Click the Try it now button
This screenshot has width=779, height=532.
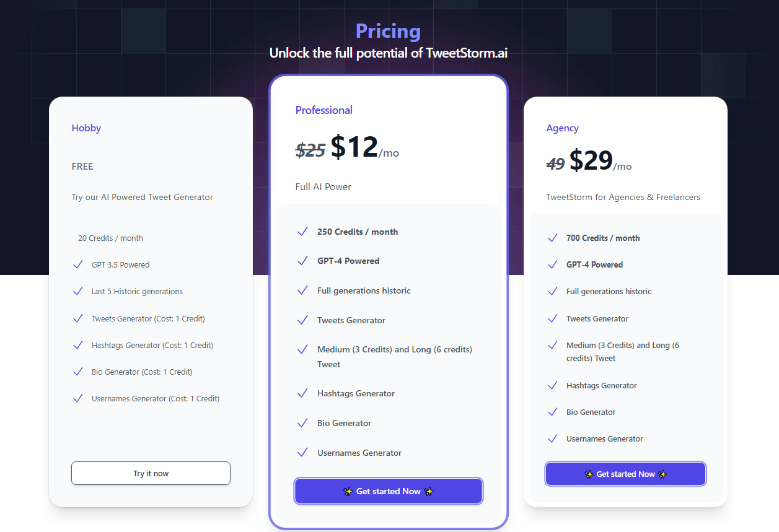(151, 473)
